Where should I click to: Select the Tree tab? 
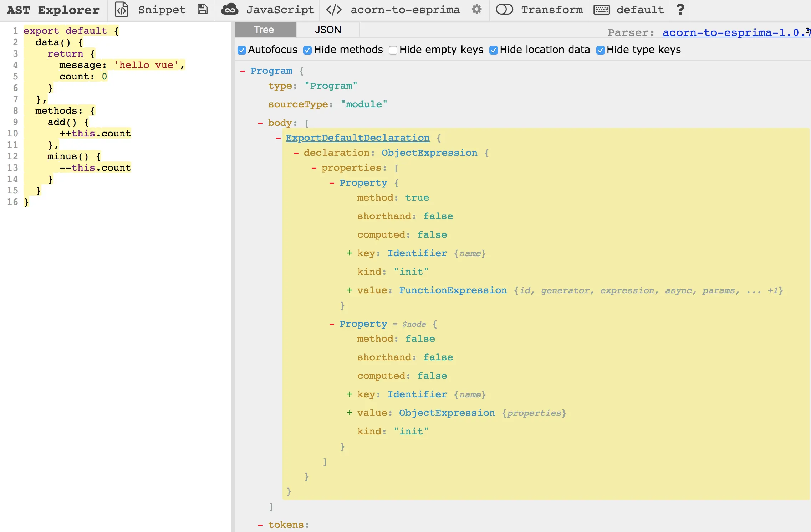click(x=264, y=30)
